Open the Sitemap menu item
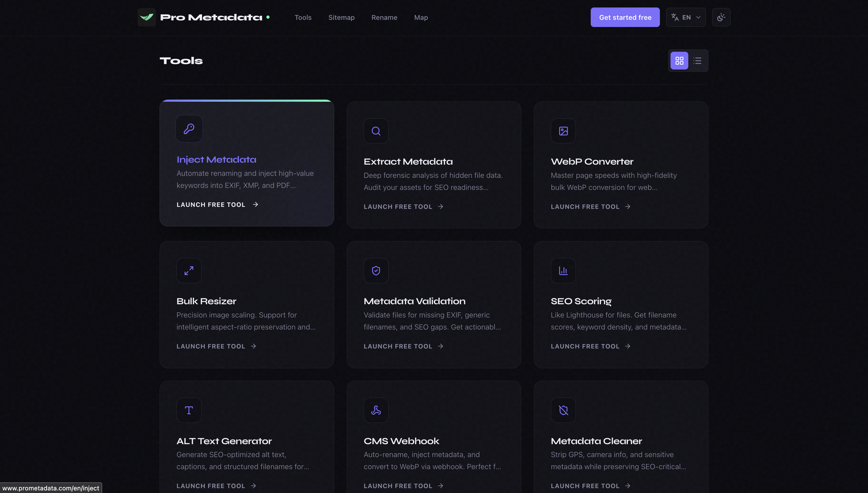Image resolution: width=868 pixels, height=493 pixels. [x=341, y=17]
